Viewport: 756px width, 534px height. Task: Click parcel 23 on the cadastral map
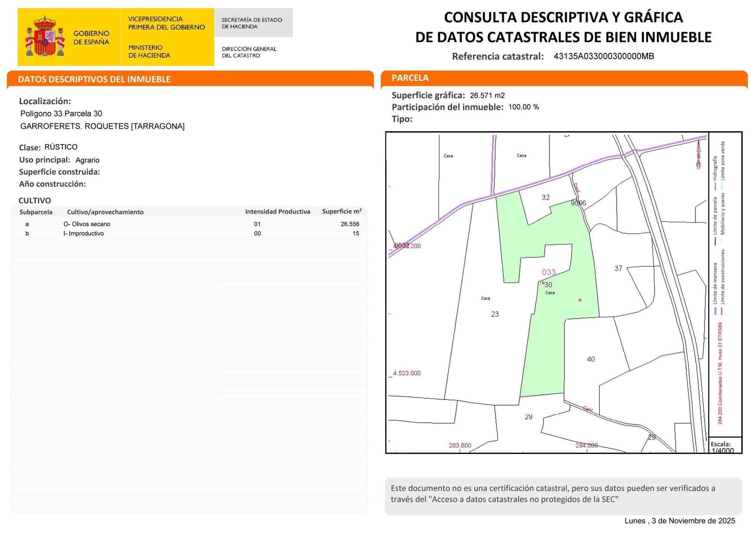[x=495, y=314]
